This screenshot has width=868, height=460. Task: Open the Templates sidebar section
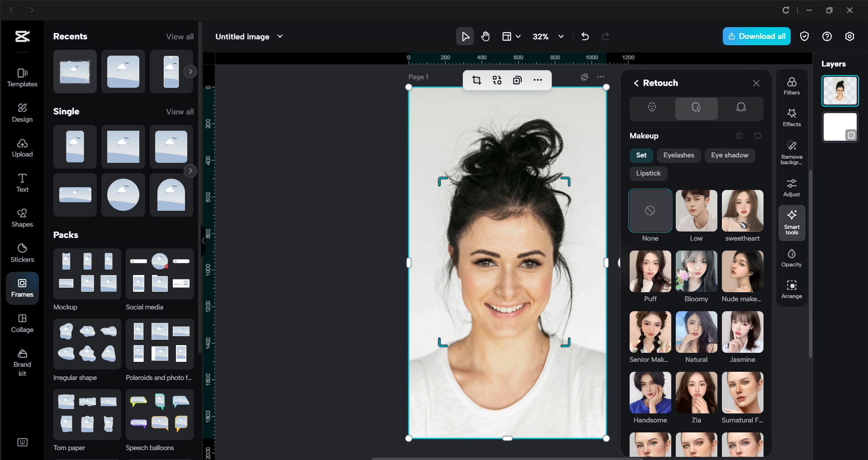coord(22,77)
